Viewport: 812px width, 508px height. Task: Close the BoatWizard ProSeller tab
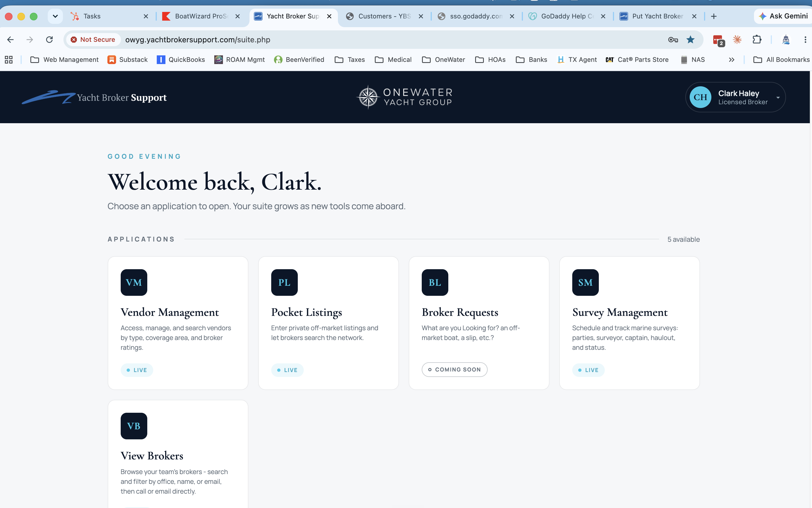pyautogui.click(x=237, y=16)
